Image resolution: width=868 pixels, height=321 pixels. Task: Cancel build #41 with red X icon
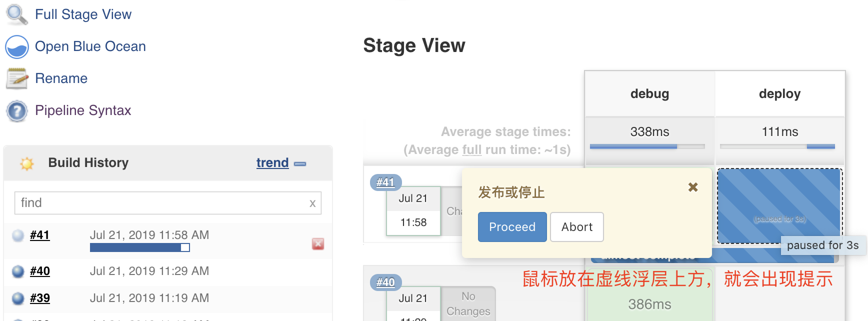(x=317, y=244)
